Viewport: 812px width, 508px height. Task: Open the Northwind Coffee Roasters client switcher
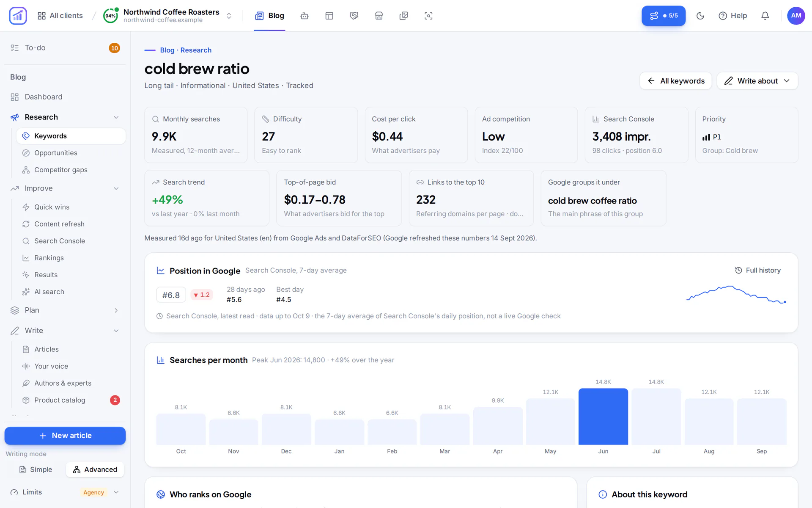click(x=168, y=16)
